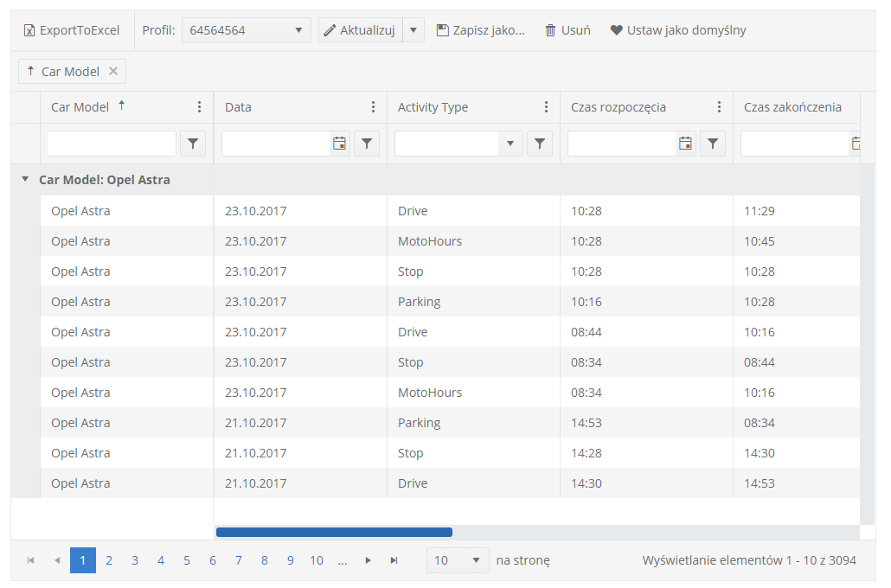The width and height of the screenshot is (891, 588).
Task: Collapse the Car Model: Opel Astra group
Action: 25,180
